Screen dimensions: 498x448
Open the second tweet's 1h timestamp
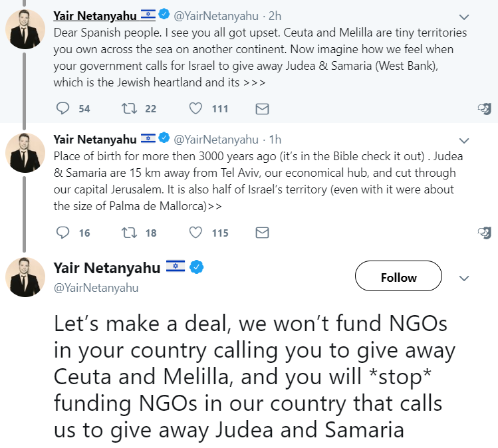274,140
